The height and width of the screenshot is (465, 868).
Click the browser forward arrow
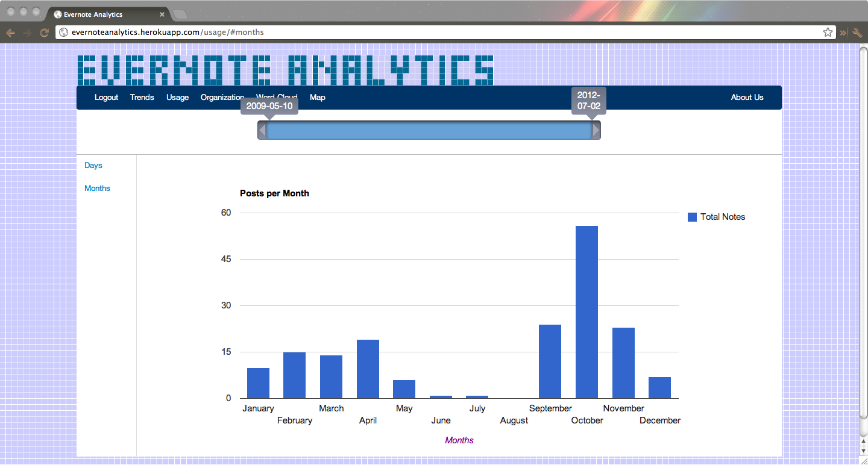click(27, 33)
